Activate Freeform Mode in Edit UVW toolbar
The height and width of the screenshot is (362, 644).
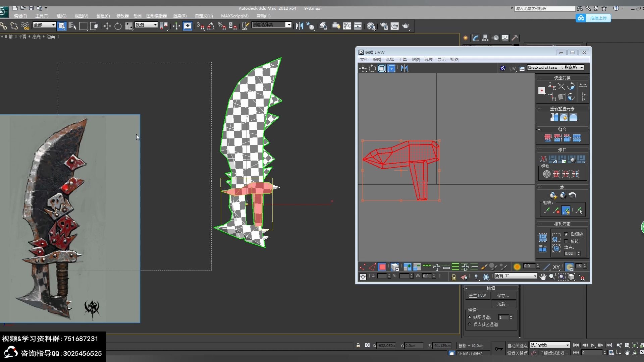point(391,69)
